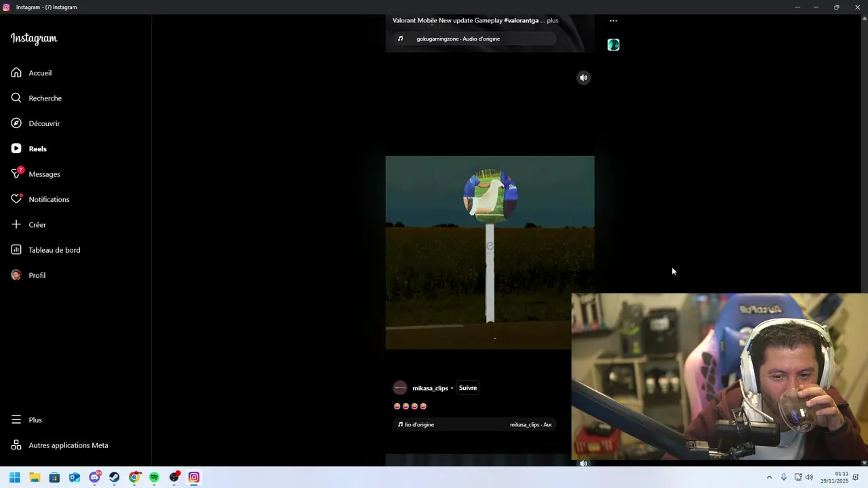The height and width of the screenshot is (488, 868).
Task: Click the Créer plus icon
Action: (16, 224)
